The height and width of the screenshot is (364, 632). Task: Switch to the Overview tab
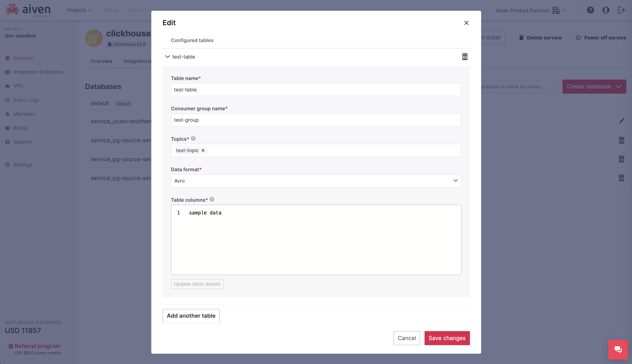pos(102,61)
